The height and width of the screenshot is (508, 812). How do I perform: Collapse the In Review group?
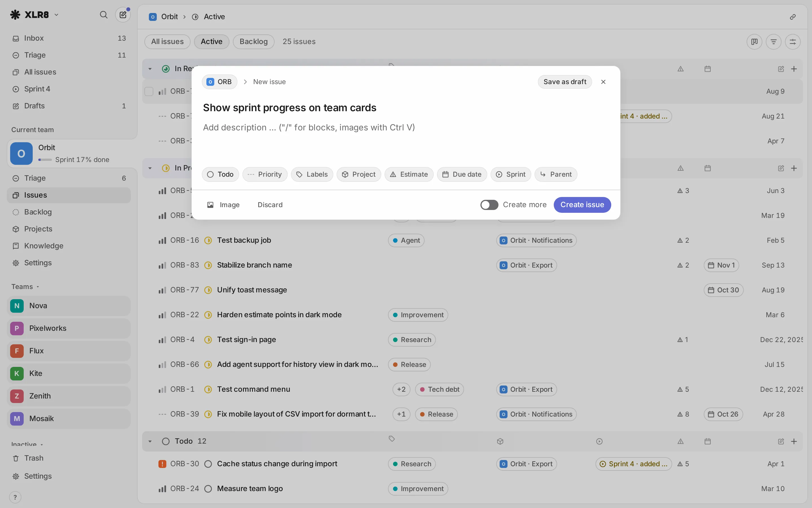coord(150,69)
